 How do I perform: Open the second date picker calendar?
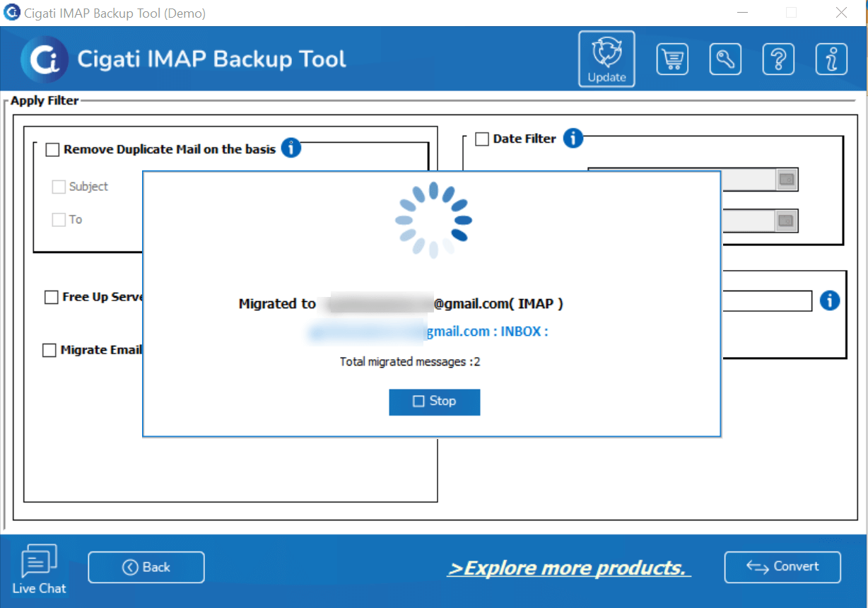click(786, 221)
